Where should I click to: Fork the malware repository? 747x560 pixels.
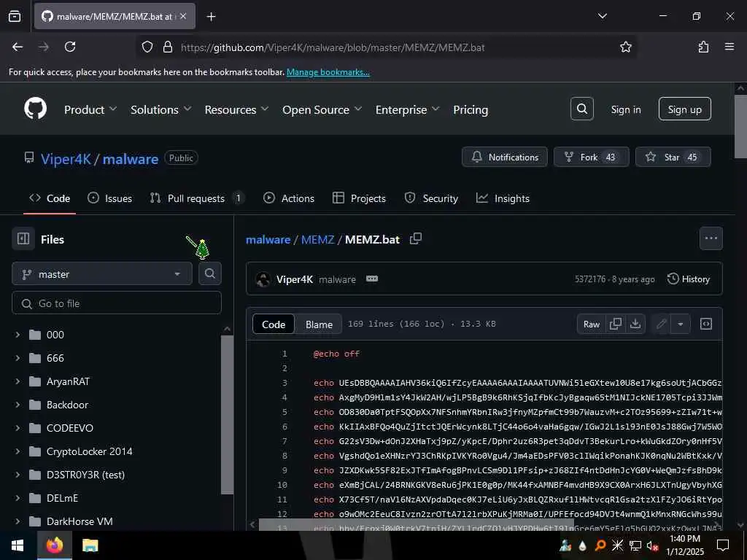coord(591,157)
